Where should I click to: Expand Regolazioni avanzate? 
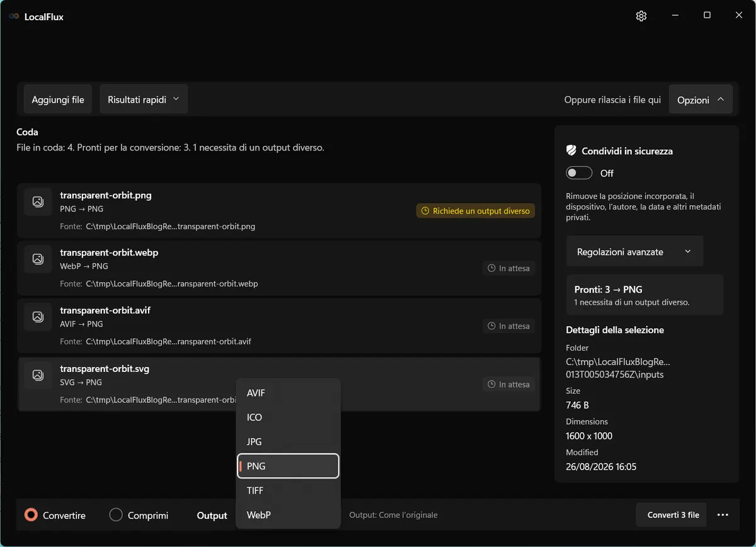point(634,252)
